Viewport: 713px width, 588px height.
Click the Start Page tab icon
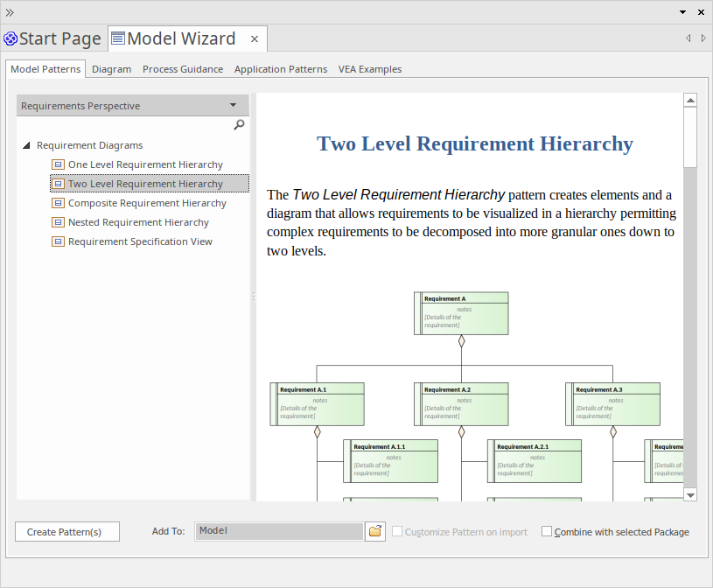(10, 38)
